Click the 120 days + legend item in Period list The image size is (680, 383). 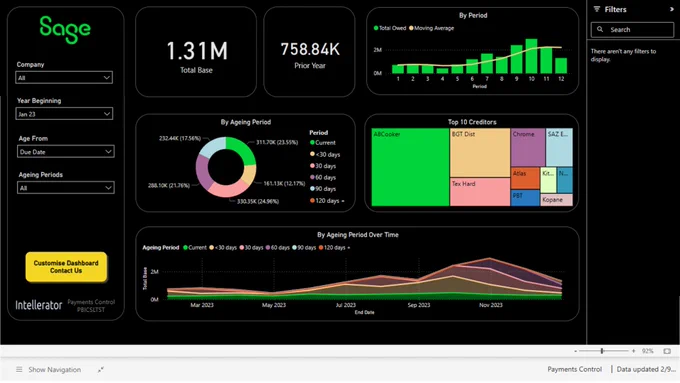click(327, 201)
